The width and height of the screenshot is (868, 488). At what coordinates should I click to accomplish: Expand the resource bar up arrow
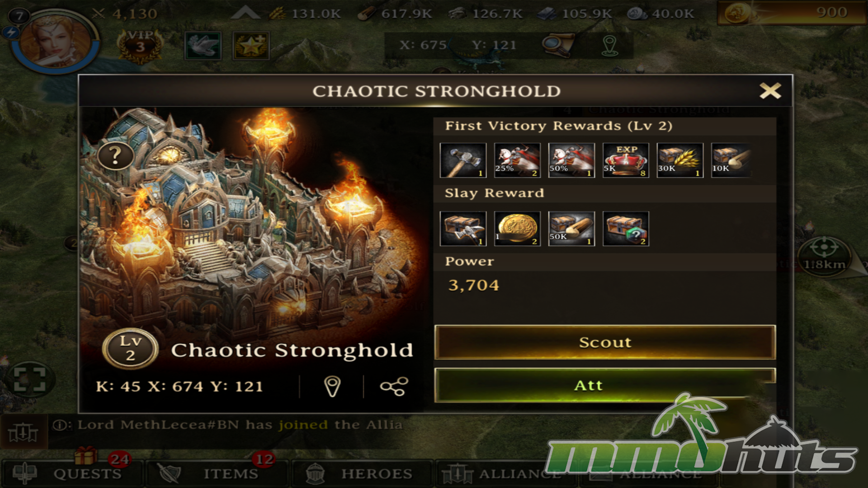coord(245,13)
